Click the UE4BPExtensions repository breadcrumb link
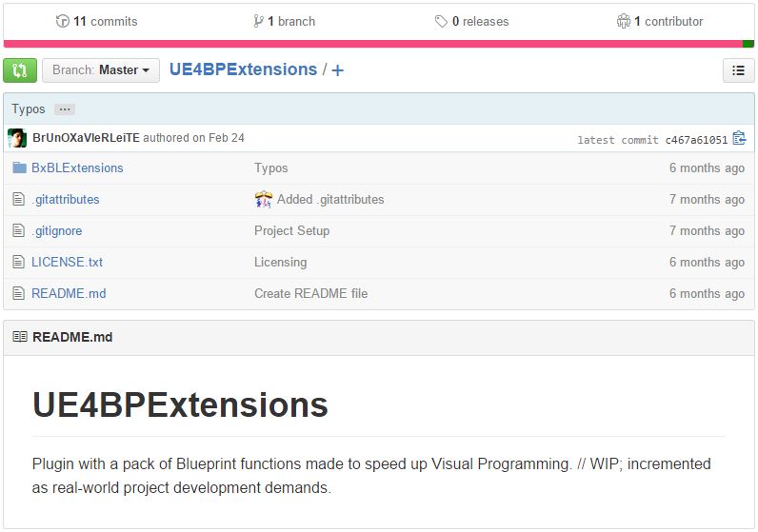This screenshot has width=758, height=532. click(243, 69)
